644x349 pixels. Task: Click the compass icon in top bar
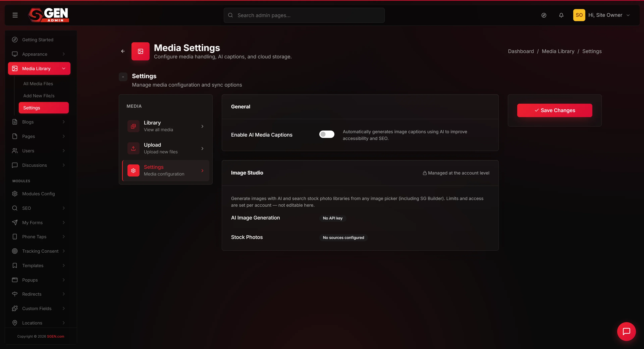point(544,15)
